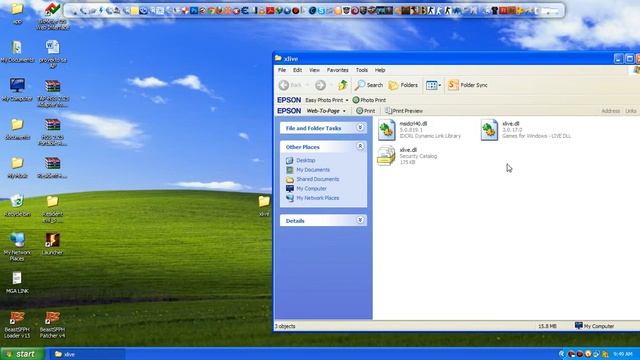Select the DCRL Dynamic Link Library file icon
This screenshot has width=640, height=360.
click(x=386, y=130)
